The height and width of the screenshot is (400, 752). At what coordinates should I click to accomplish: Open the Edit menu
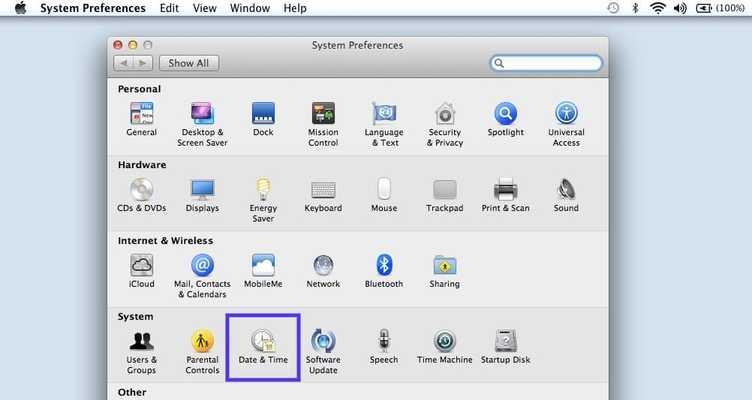(169, 8)
